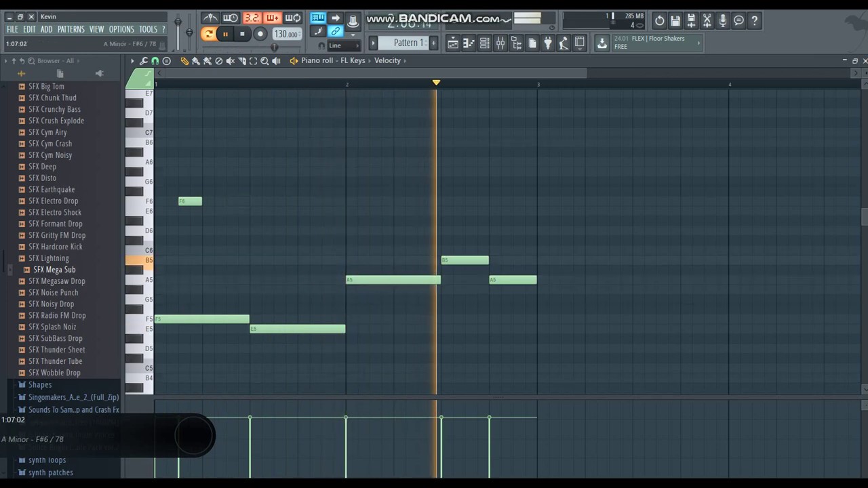Open the Piano roll view button
This screenshot has width=868, height=488.
click(x=469, y=43)
